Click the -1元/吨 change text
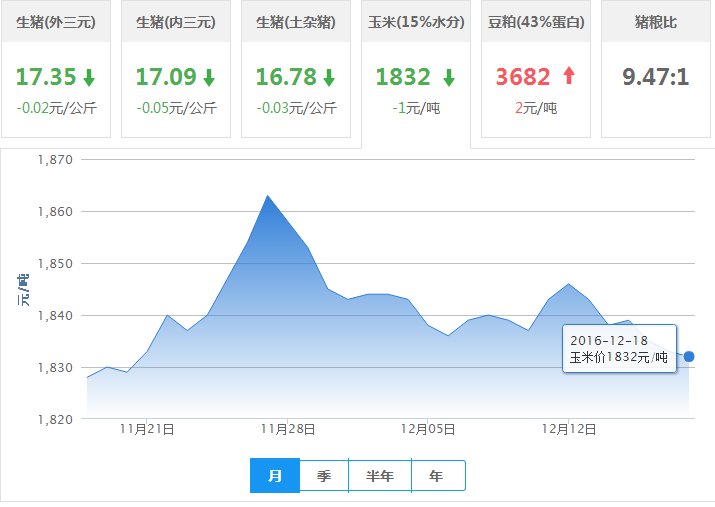 pos(416,108)
